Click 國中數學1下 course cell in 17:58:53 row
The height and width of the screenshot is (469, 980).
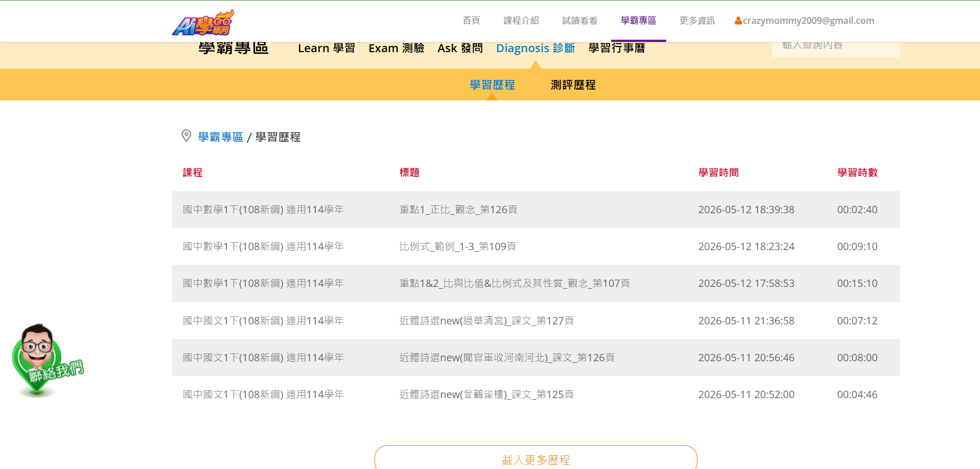pos(263,283)
